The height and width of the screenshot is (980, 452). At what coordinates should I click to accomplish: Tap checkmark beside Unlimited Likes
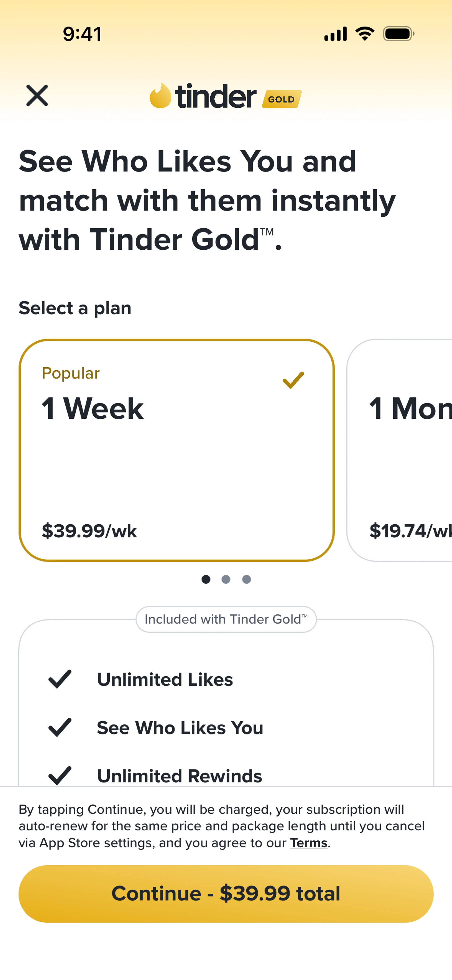[x=60, y=680]
